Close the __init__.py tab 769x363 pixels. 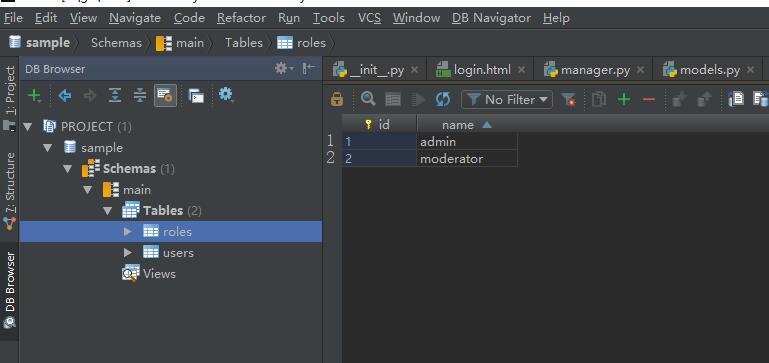point(414,70)
